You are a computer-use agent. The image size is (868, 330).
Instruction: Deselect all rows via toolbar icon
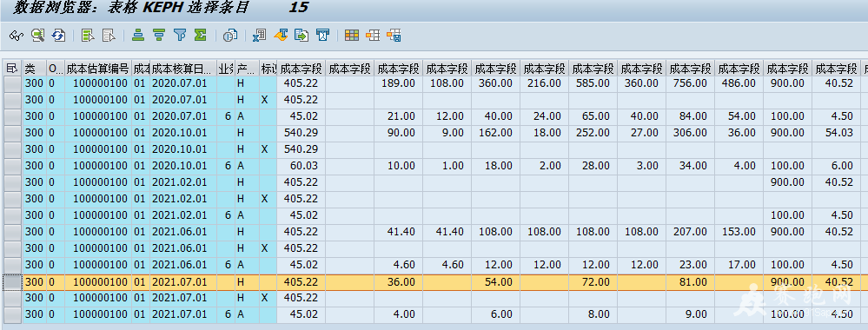[x=109, y=36]
